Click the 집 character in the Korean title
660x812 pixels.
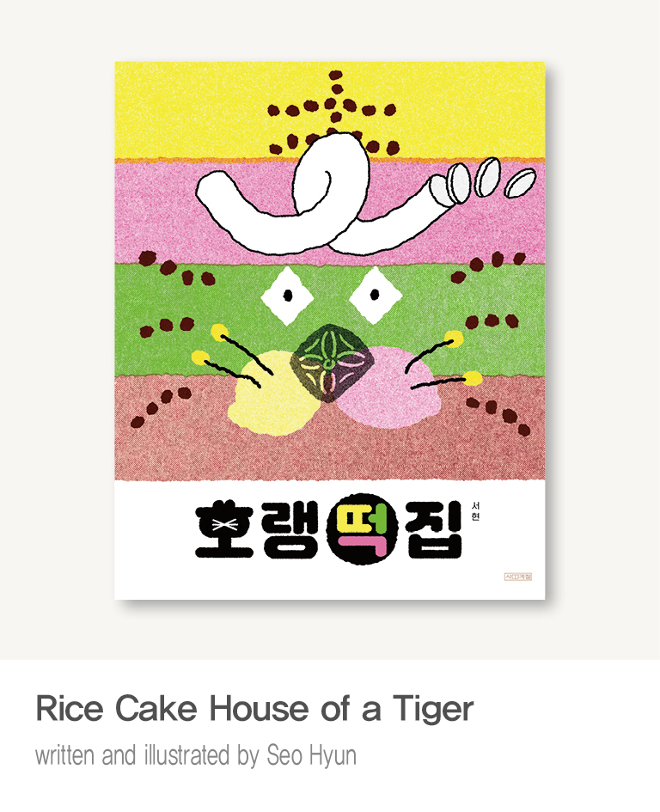click(x=434, y=529)
